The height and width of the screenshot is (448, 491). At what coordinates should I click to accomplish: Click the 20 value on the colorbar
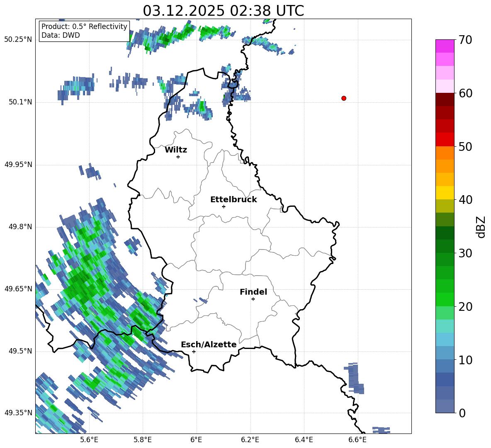465,306
